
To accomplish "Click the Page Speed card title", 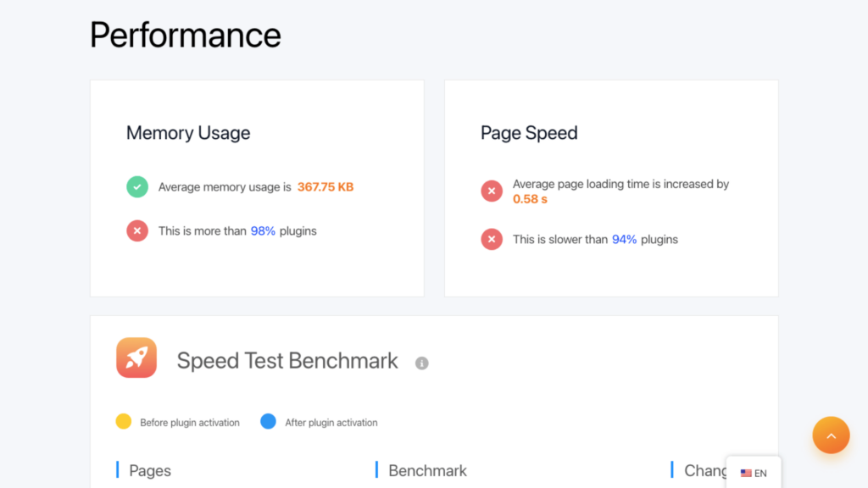I will coord(529,133).
